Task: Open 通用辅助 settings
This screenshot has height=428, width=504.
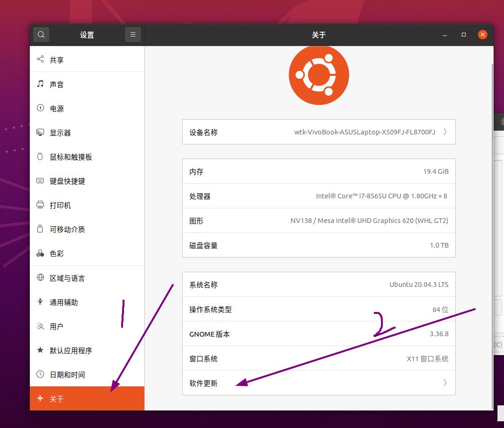Action: 87,302
